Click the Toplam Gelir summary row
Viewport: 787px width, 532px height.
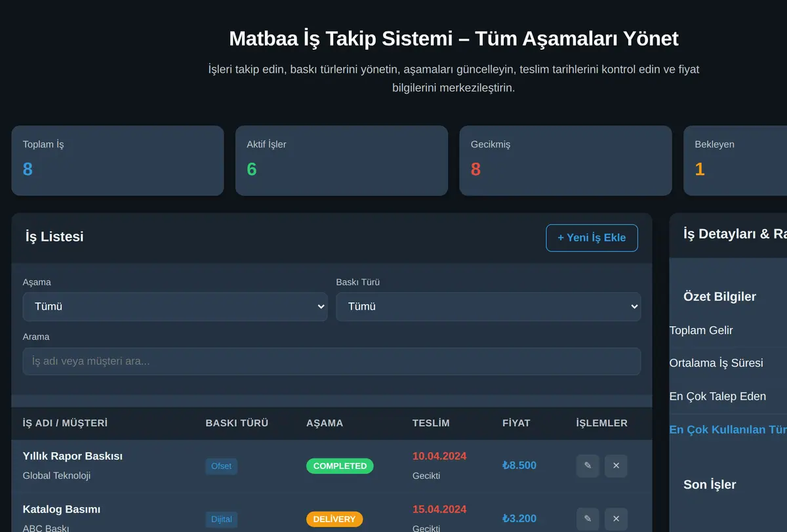(728, 331)
